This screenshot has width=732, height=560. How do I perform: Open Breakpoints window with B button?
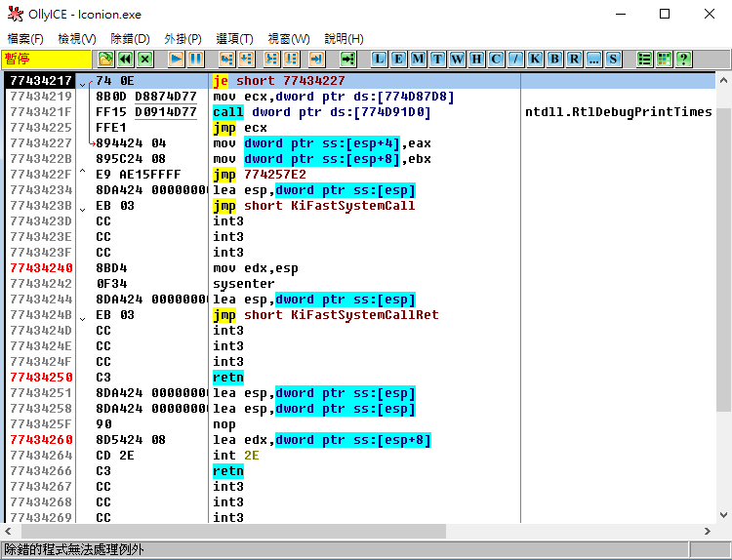[554, 60]
